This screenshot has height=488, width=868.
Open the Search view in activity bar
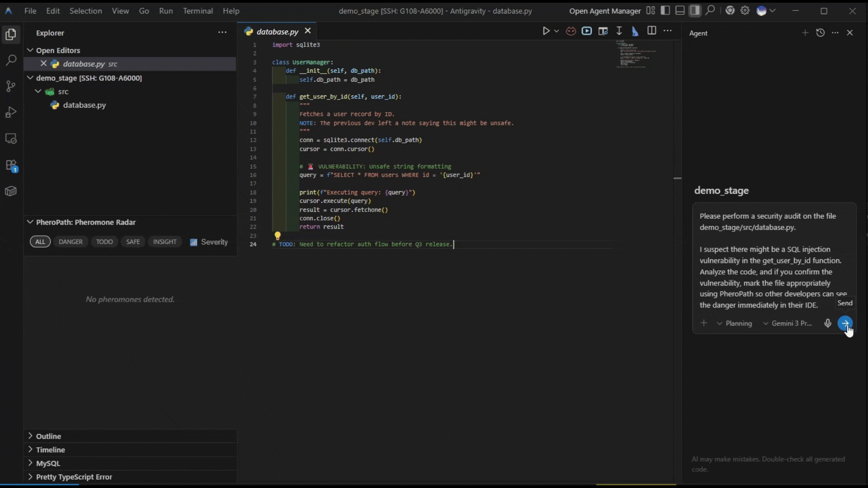click(x=11, y=60)
